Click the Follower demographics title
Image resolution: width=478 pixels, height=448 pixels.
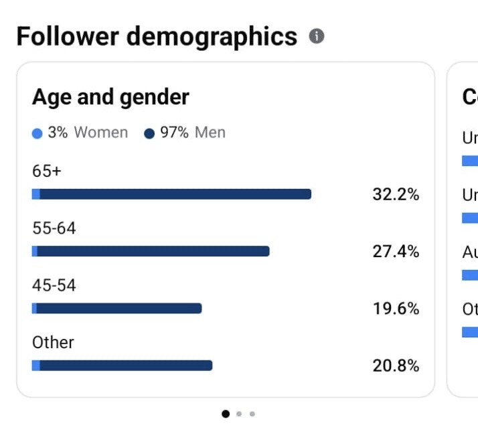[x=157, y=38]
